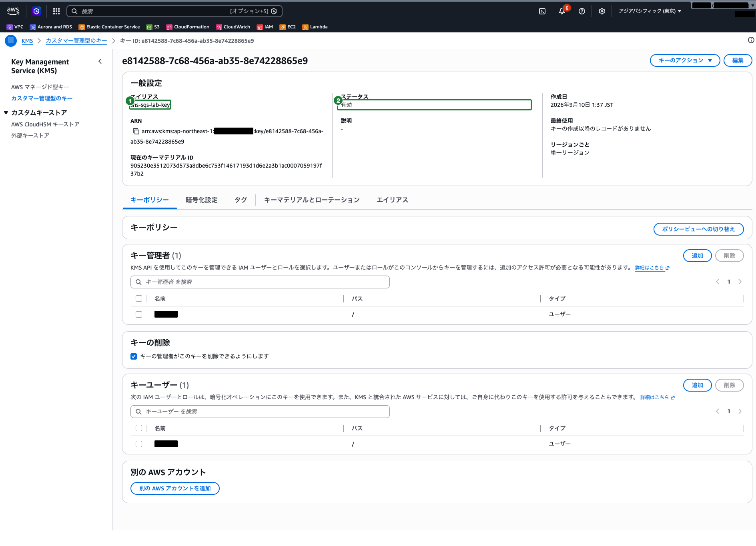The image size is (756, 546).
Task: Select all key administrators header checkbox
Action: 139,298
